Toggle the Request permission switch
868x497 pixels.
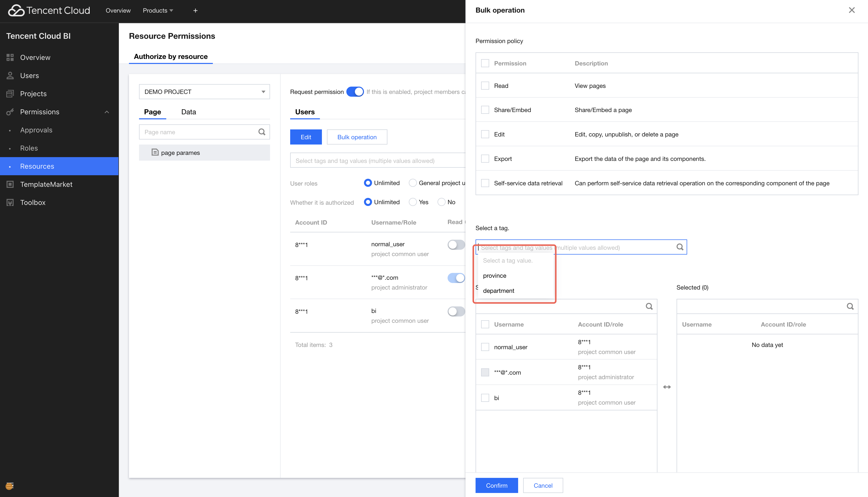pos(355,92)
